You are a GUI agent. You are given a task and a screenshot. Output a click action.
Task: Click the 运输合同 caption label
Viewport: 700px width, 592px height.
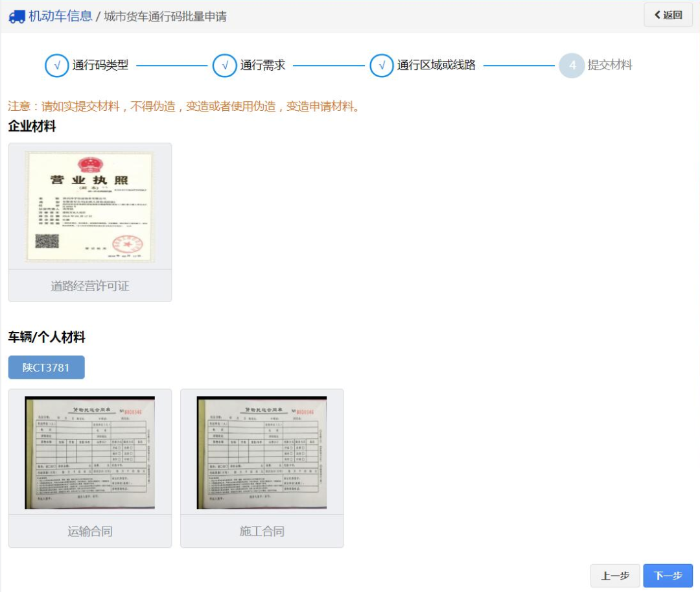90,532
